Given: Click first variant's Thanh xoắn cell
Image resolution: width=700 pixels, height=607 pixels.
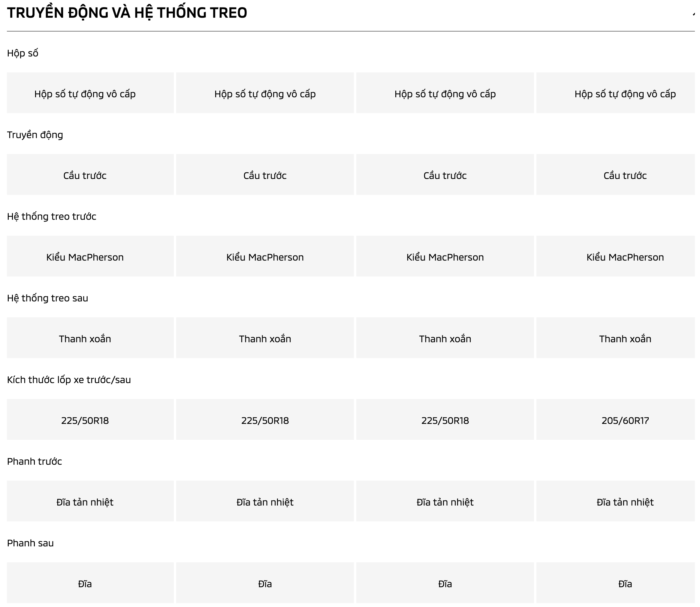Looking at the screenshot, I should click(90, 338).
